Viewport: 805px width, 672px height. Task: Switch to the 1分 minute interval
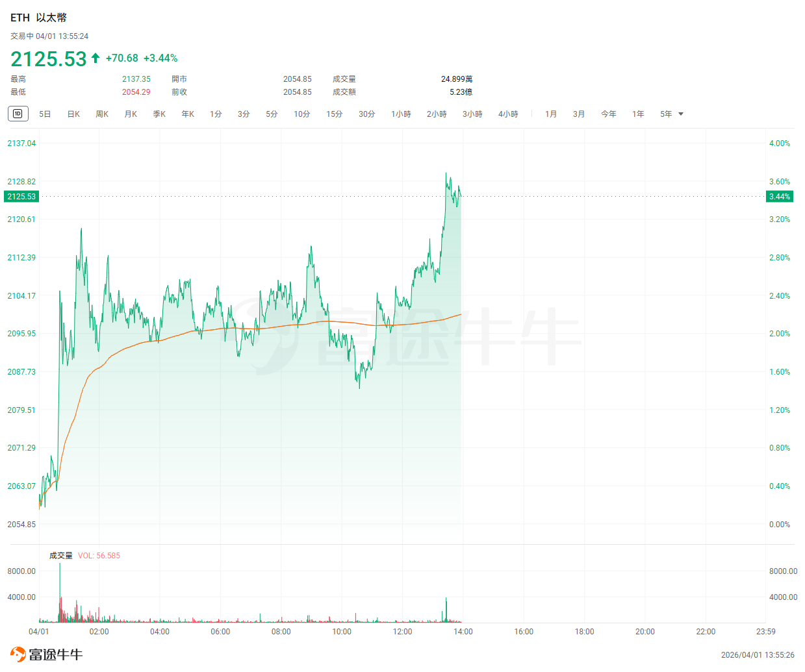pos(216,114)
